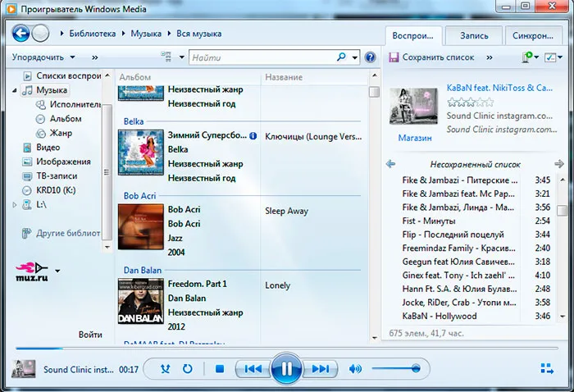Toggle repeat mode
This screenshot has height=392, width=574.
coord(188,368)
